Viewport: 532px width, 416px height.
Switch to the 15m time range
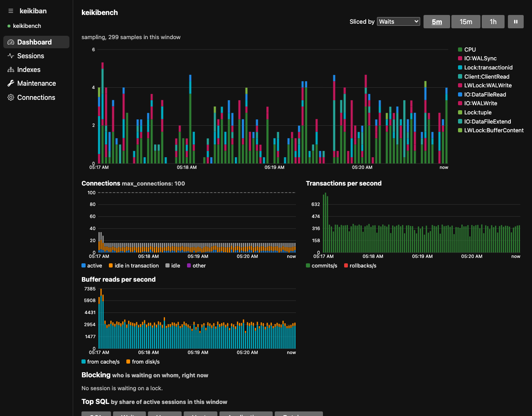coord(466,22)
